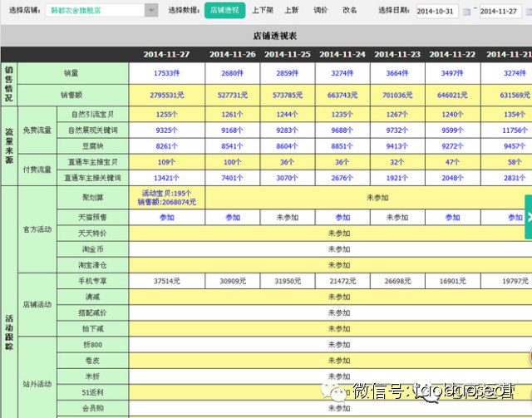
Task: Click the 店铺活动 group label
Action: coord(37,305)
